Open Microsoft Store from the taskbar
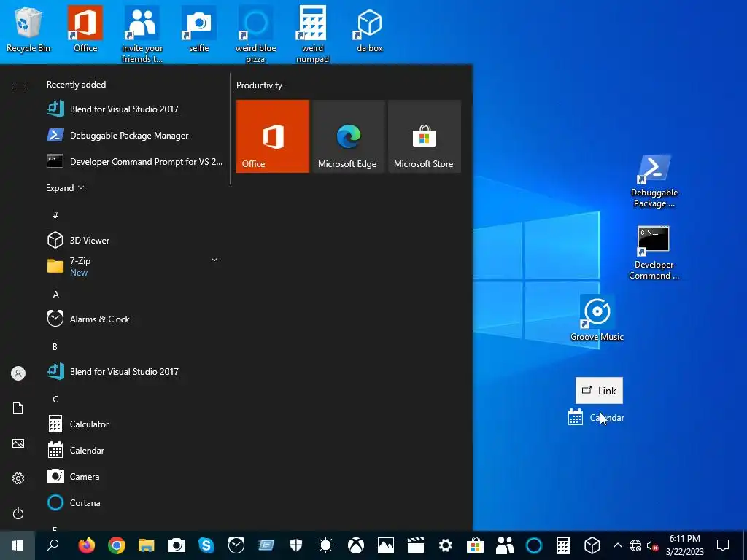 point(475,545)
